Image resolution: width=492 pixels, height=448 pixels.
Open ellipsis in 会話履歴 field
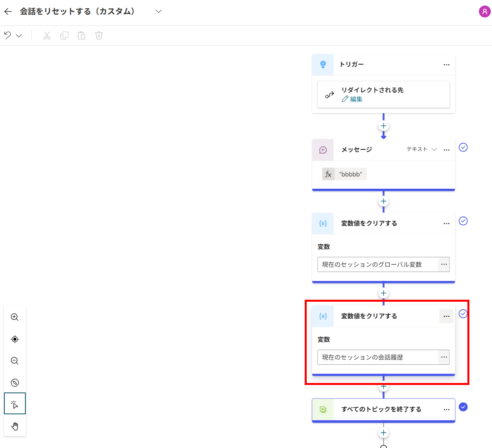point(444,357)
